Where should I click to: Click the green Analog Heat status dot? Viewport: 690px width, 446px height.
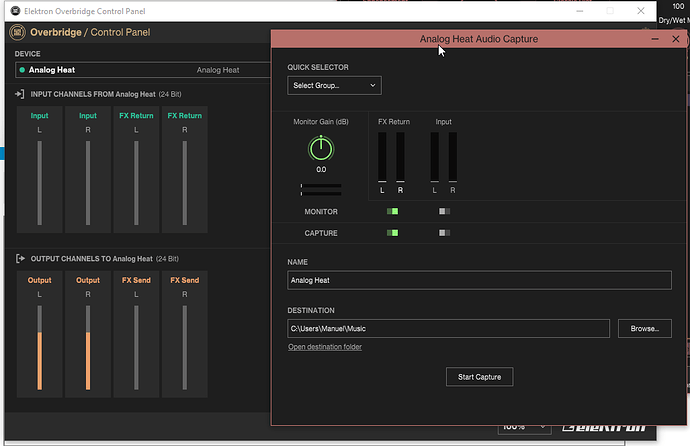point(22,69)
